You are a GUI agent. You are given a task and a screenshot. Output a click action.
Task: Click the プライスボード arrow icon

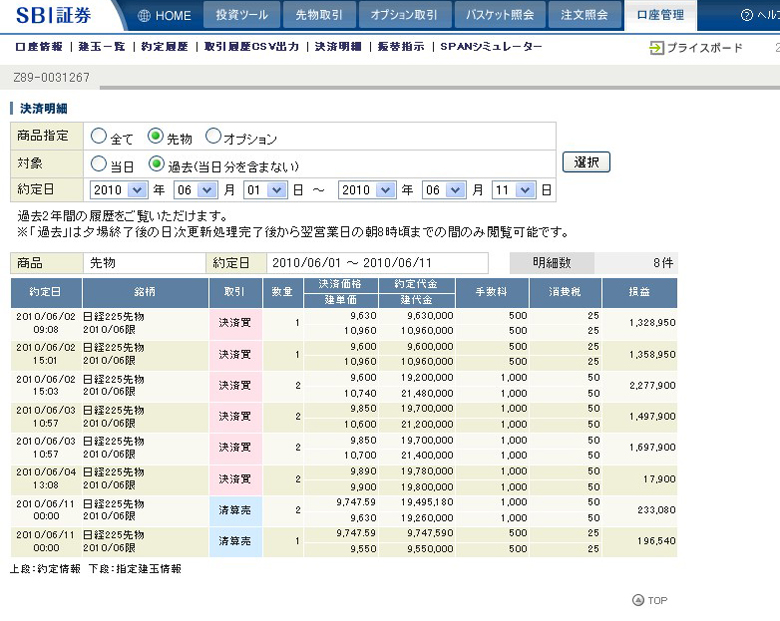(x=657, y=48)
